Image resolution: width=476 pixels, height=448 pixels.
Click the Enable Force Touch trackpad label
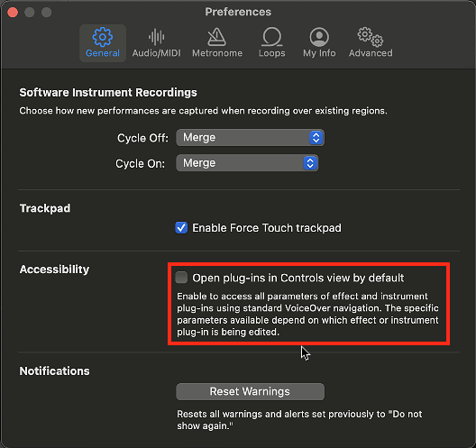point(267,228)
